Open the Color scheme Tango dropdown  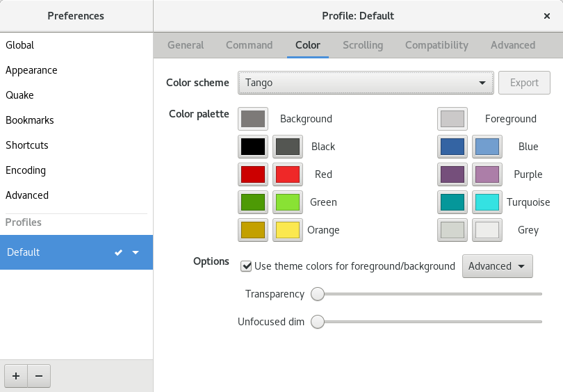(365, 83)
